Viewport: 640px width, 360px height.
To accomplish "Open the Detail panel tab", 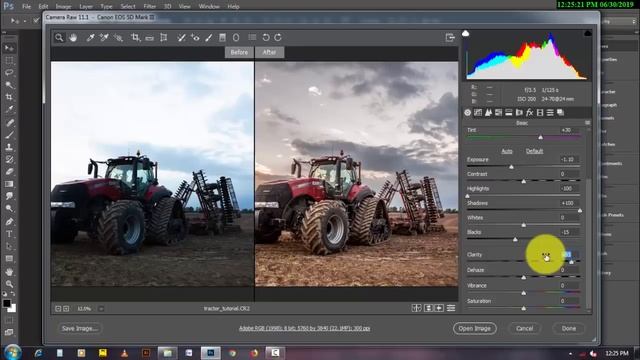I will coord(488,113).
